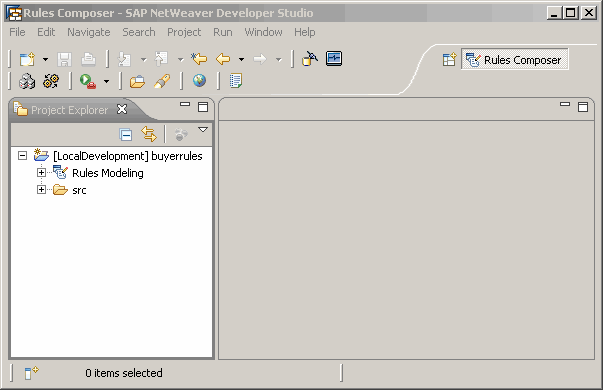Select the Rules Modeling tree item
Screen dimensions: 603x390
pyautogui.click(x=108, y=173)
